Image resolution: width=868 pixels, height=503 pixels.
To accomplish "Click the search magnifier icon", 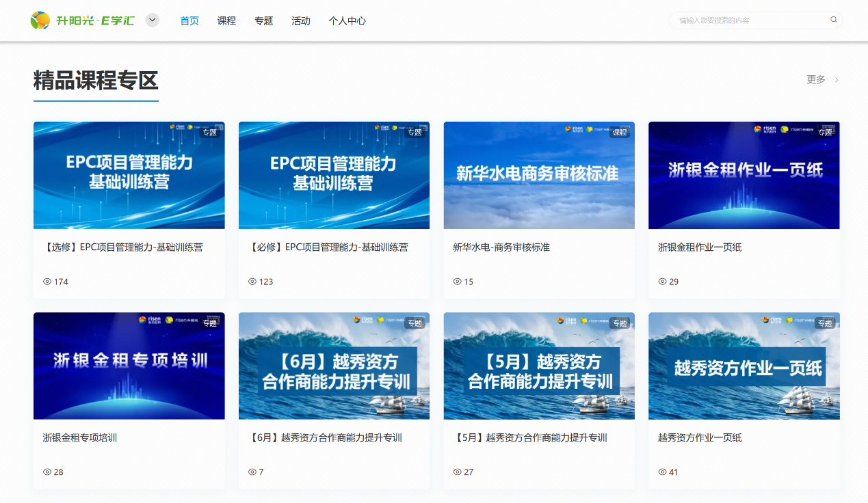I will 834,20.
